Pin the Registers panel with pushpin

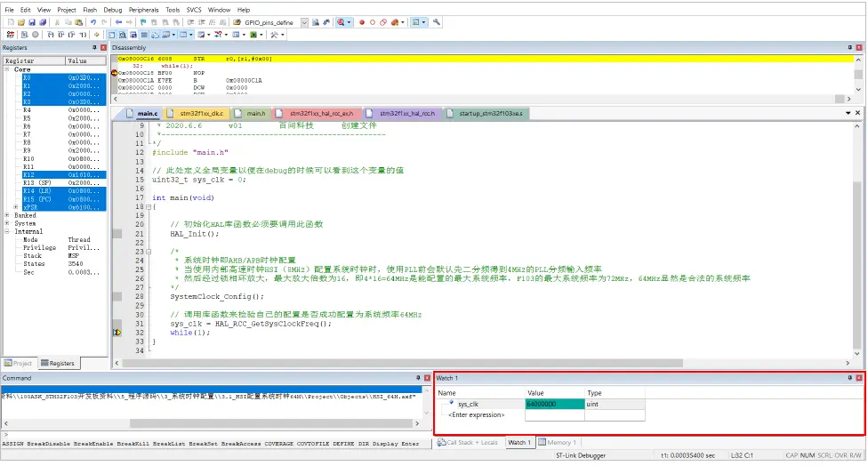tap(94, 47)
